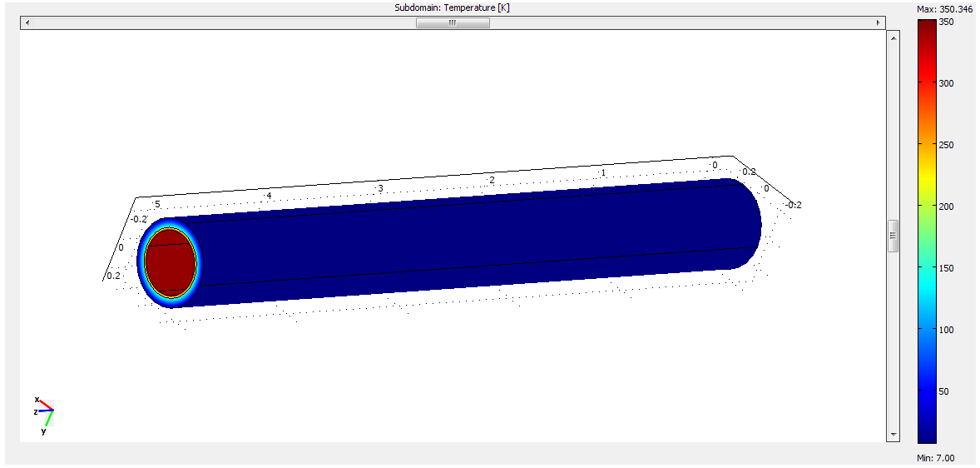Click the vertical scrollbar thumb

click(893, 236)
